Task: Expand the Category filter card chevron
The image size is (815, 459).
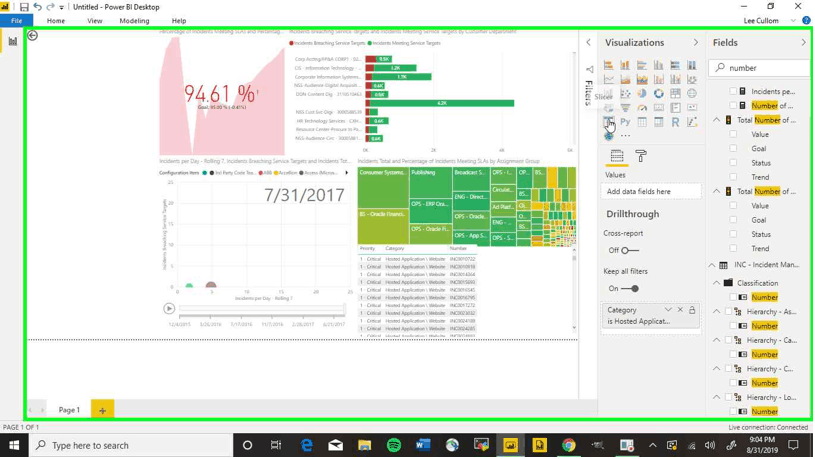Action: click(x=668, y=311)
